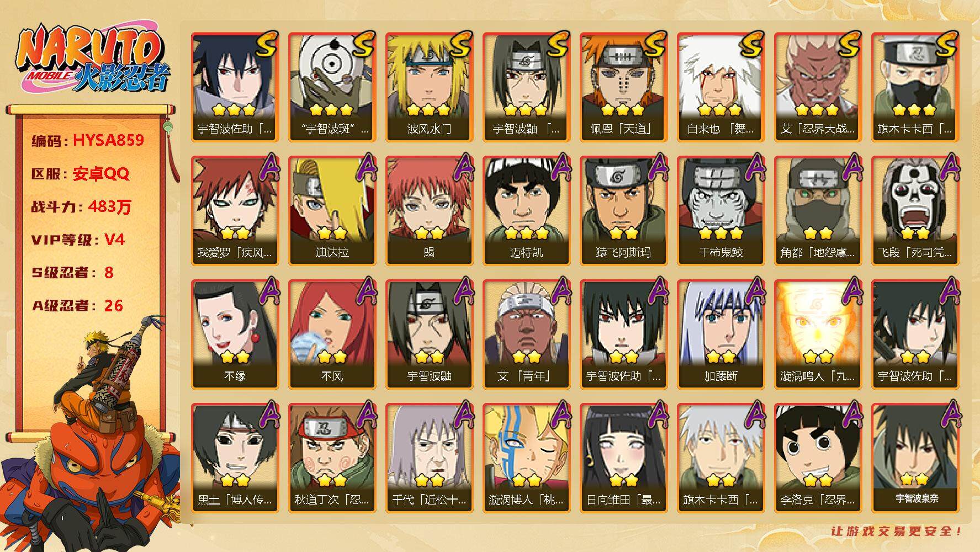Screen dimensions: 980x552
Task: Click the 蝎 ninja portrait
Action: click(429, 211)
